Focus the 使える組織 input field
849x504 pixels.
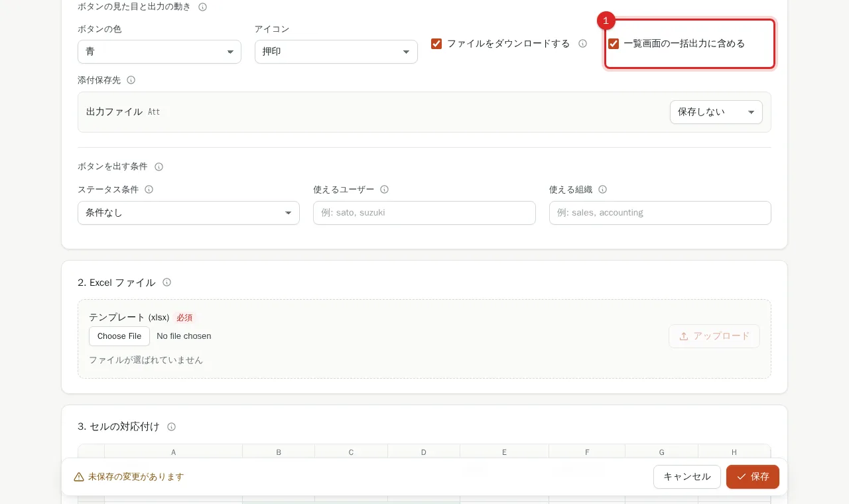click(660, 213)
